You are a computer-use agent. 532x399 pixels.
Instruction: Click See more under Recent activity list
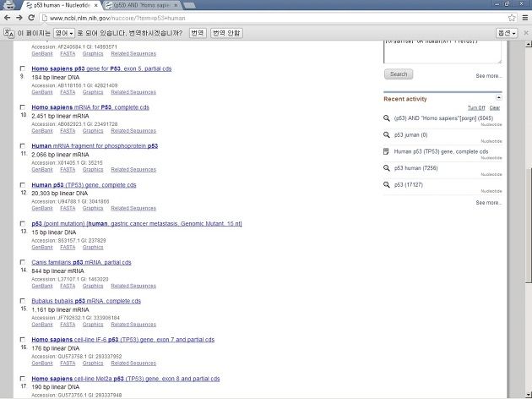tap(489, 203)
